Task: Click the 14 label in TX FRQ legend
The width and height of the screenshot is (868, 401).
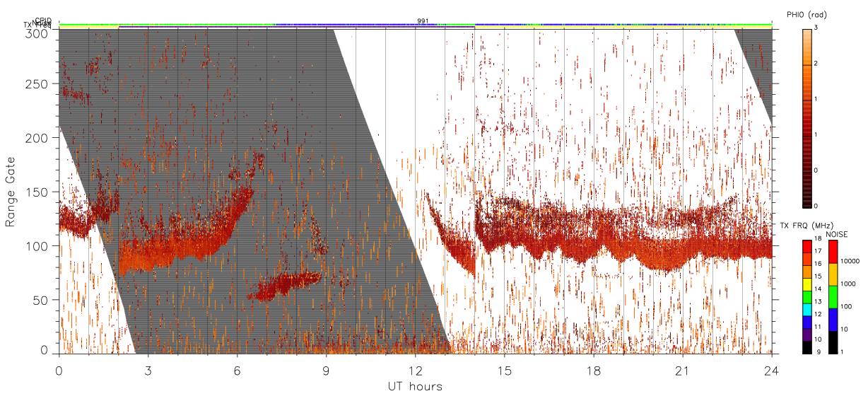Action: tap(819, 289)
